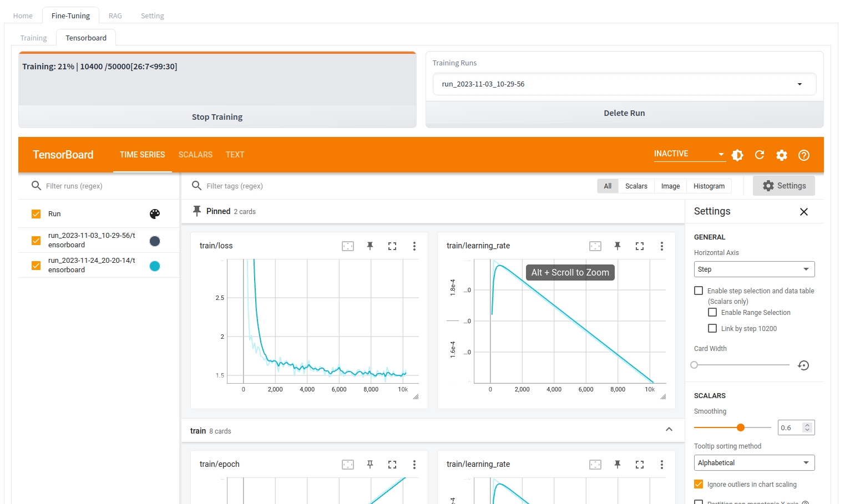Open more options on pinned train/learning_rate card
Screen dimensions: 845x504
point(661,246)
